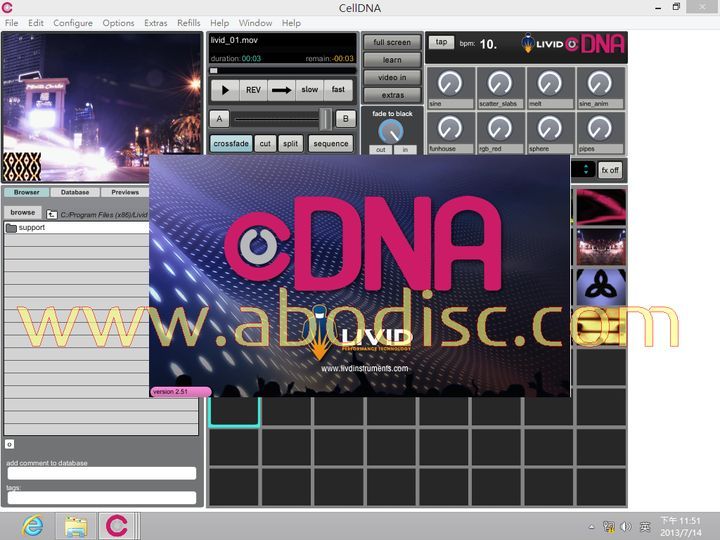Viewport: 720px width, 540px height.
Task: Open the effect bank dropdown beside fx off
Action: pos(585,170)
